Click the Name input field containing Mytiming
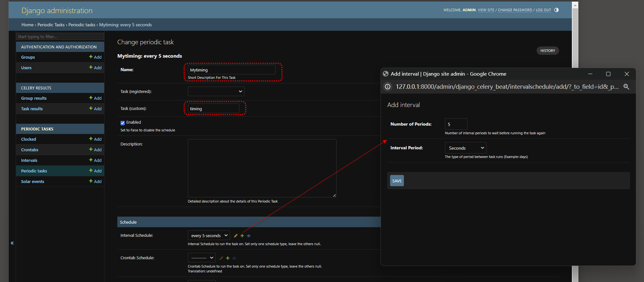This screenshot has width=644, height=282. coord(231,70)
